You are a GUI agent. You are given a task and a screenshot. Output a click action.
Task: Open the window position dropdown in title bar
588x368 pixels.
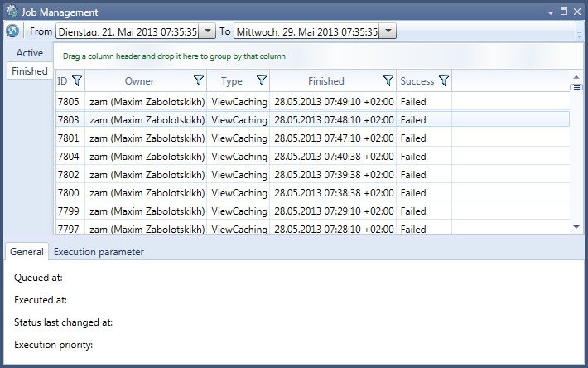coord(551,12)
